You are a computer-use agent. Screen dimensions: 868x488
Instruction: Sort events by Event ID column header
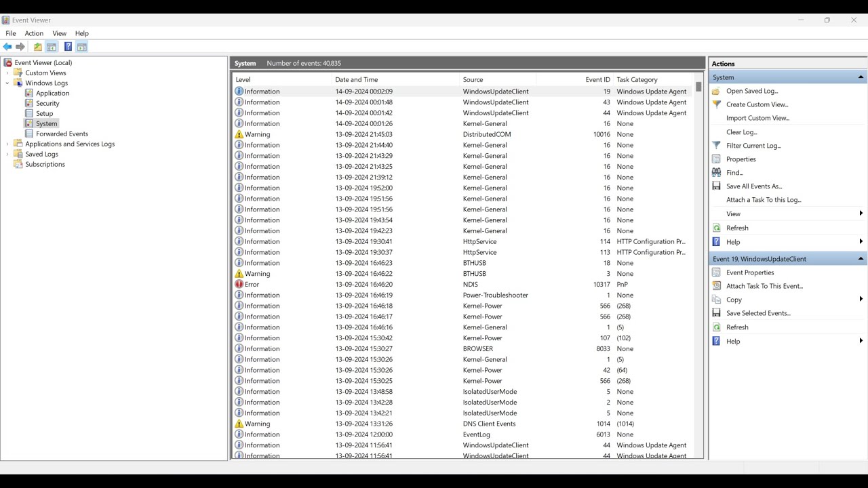tap(574, 79)
